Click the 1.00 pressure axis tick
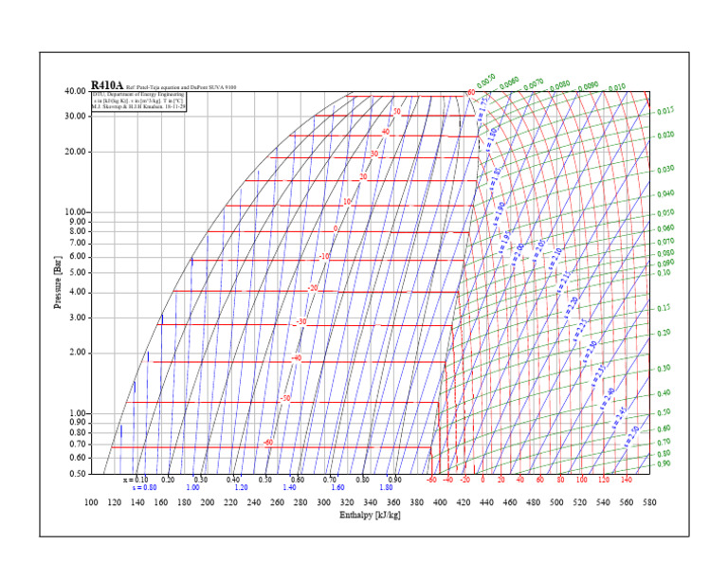Viewport: 728px width, 563px height. pos(77,414)
